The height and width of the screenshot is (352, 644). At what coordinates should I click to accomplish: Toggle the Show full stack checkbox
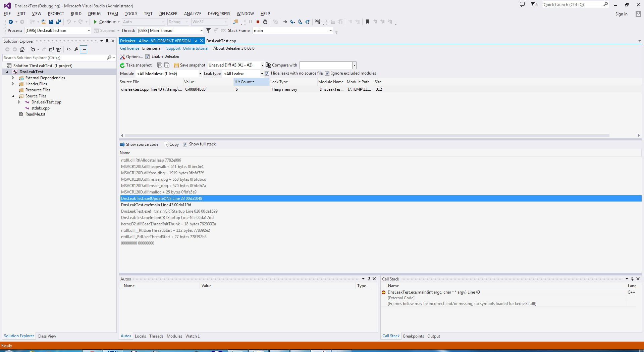185,144
